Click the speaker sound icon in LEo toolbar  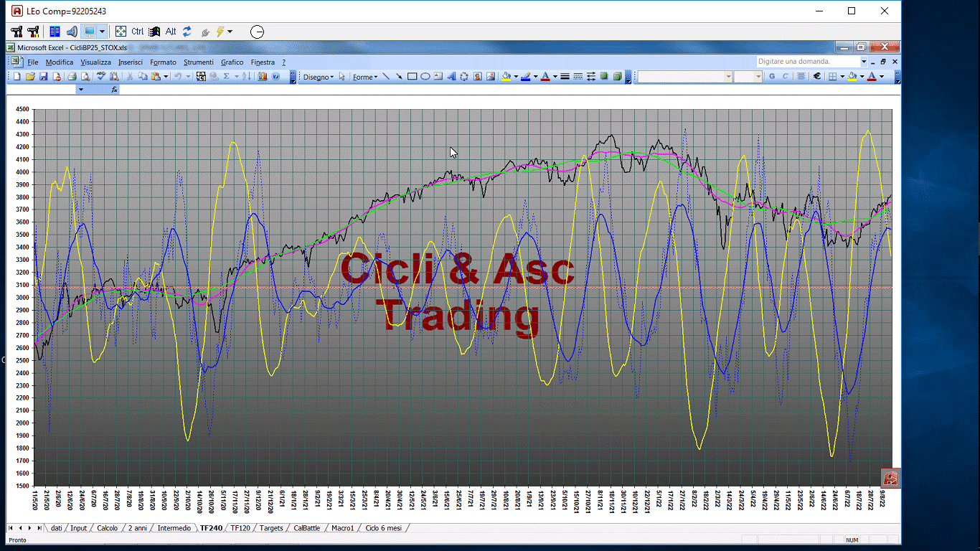click(x=72, y=32)
